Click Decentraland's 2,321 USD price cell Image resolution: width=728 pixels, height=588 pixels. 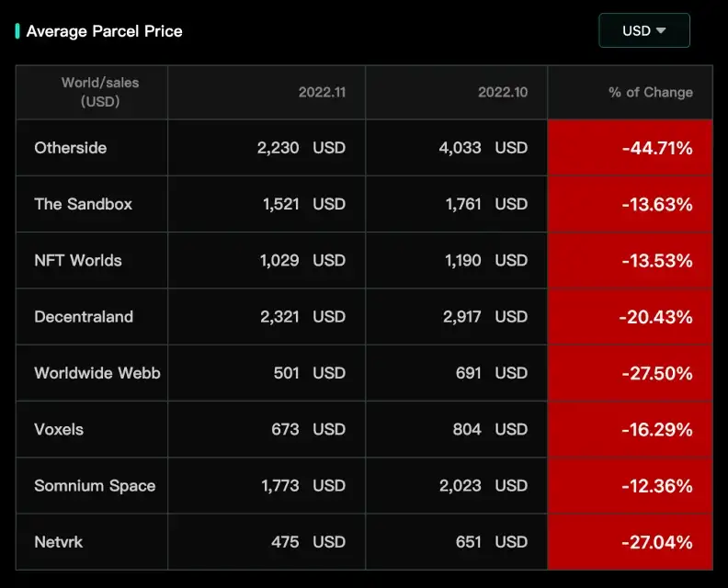(267, 316)
